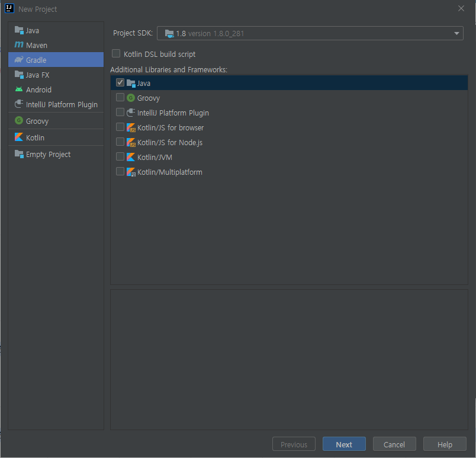
Task: Click Kotlin/JS for Node.js icon
Action: tap(131, 142)
